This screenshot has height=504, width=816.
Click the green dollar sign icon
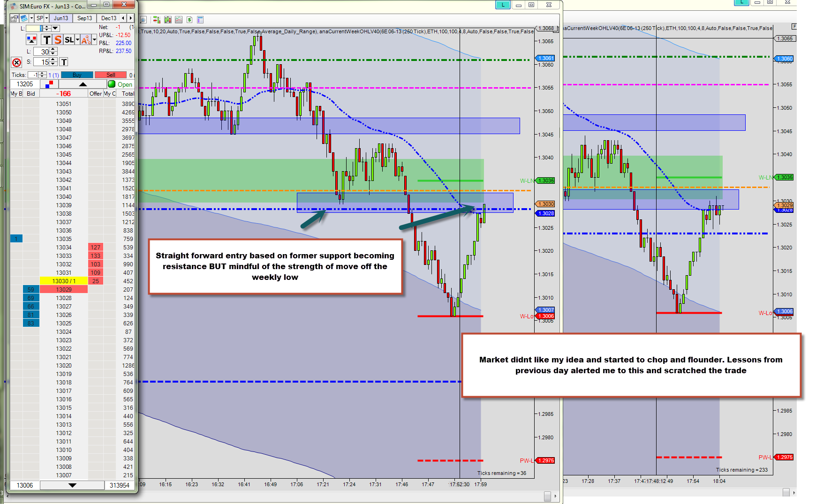[x=189, y=20]
